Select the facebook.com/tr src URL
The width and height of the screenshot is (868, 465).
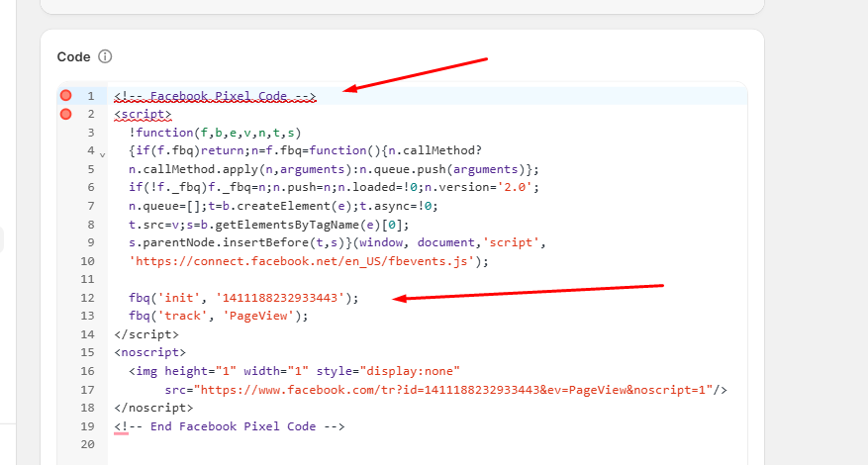tap(453, 390)
